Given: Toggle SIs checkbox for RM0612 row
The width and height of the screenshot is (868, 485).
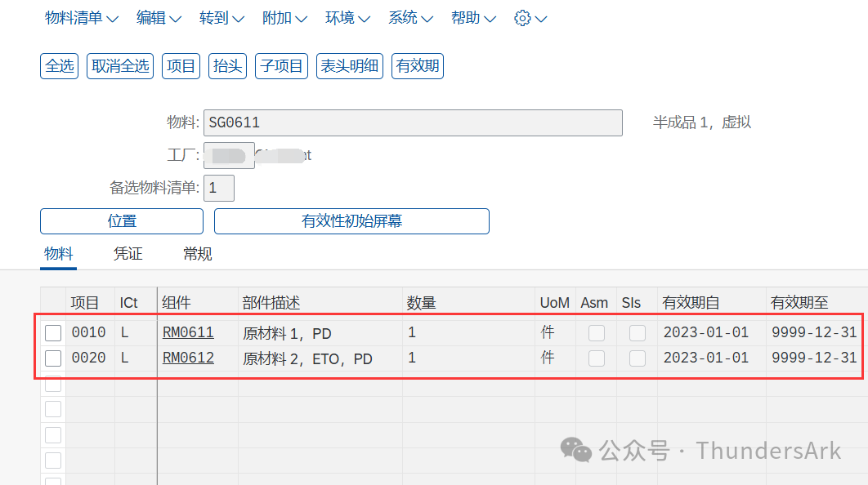Looking at the screenshot, I should coord(637,358).
